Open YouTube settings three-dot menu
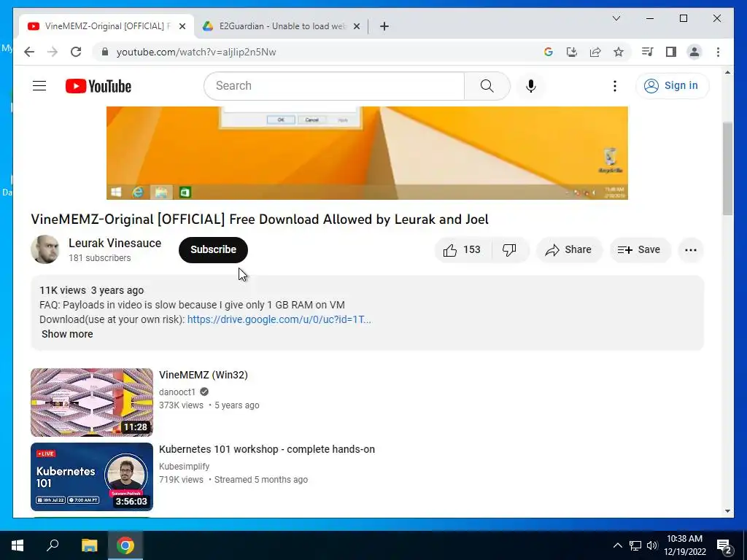 614,86
